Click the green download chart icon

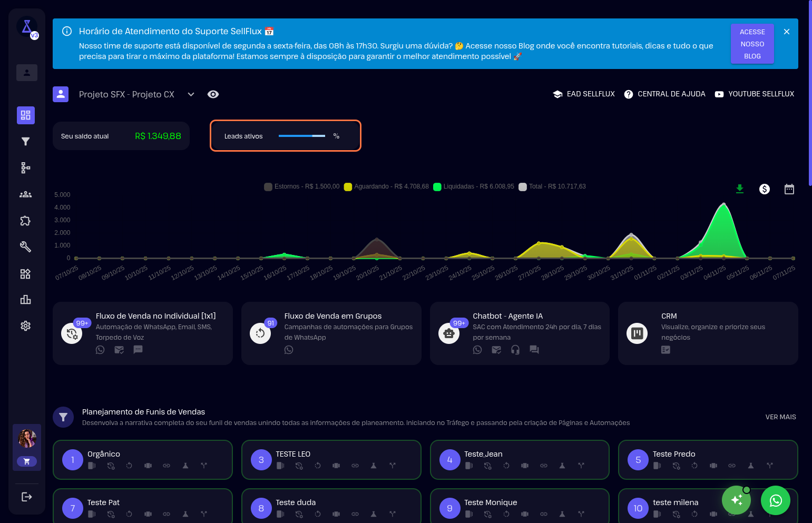click(x=740, y=189)
